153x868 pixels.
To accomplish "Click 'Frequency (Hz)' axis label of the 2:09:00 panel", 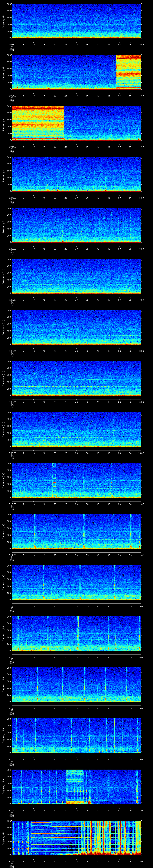I will click(x=3, y=429).
